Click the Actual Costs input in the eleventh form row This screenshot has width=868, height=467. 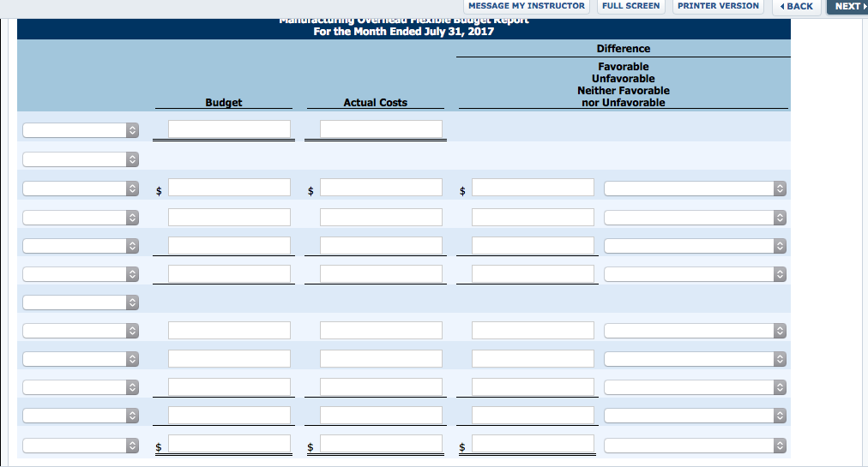tap(381, 415)
